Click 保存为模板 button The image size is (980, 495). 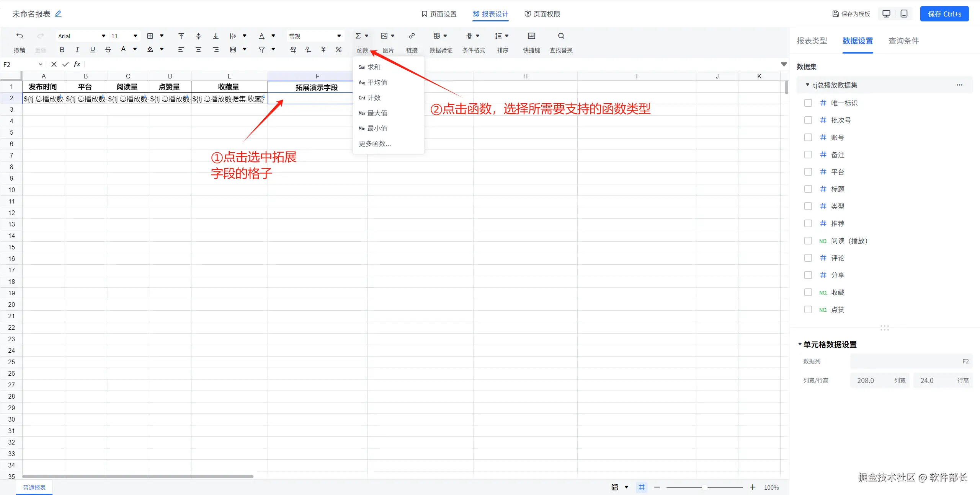(851, 14)
